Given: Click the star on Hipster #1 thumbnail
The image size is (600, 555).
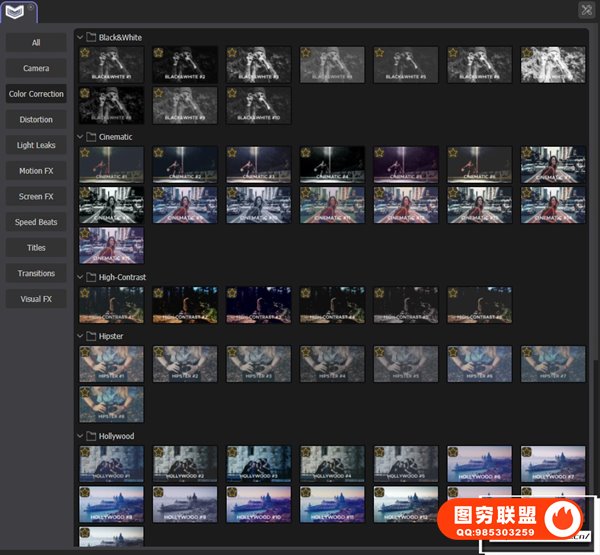Looking at the screenshot, I should [x=85, y=352].
